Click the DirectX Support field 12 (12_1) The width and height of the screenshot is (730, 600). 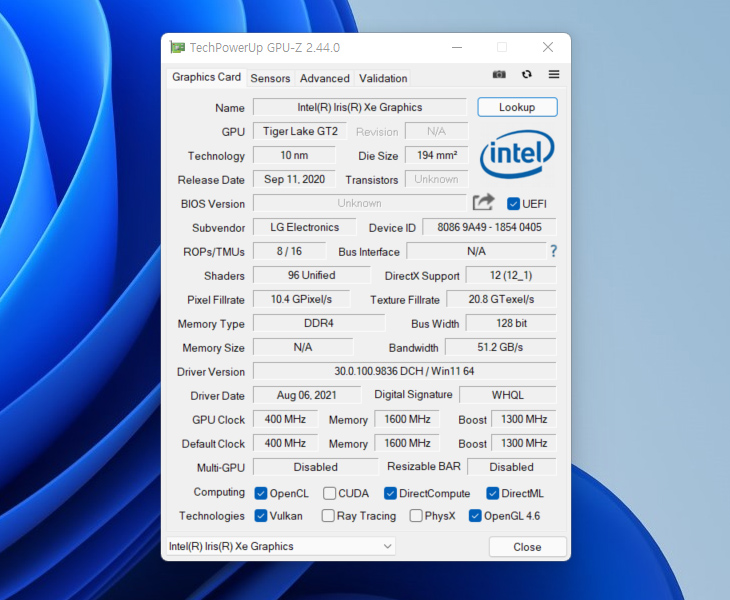point(511,275)
